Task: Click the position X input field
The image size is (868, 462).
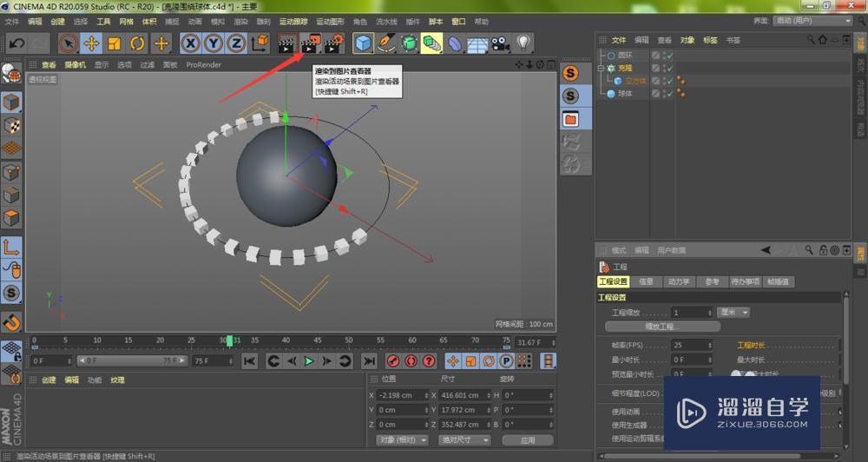Action: tap(403, 395)
